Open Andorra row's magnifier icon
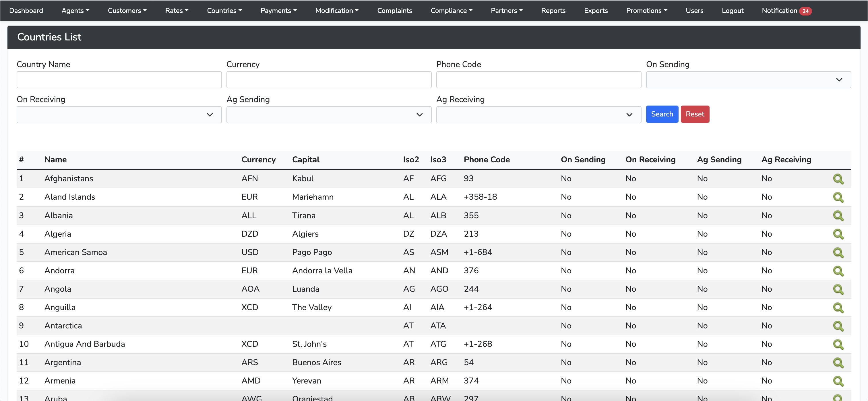 click(x=838, y=271)
